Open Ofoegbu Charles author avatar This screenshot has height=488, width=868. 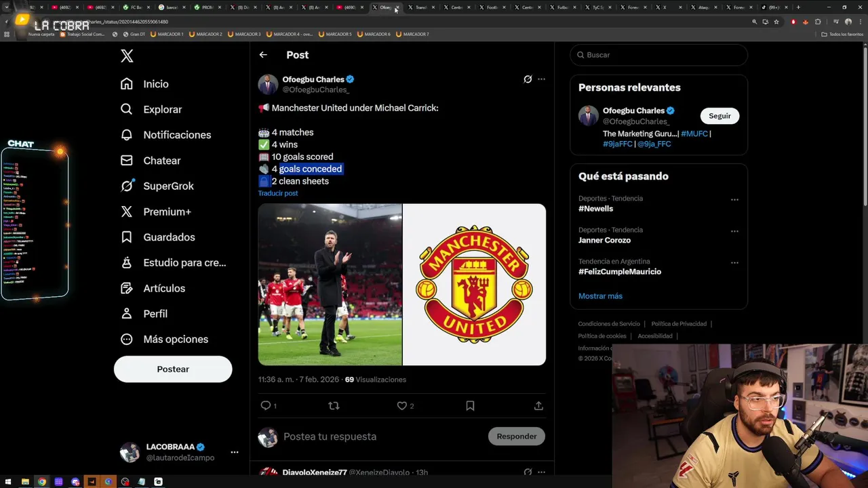click(x=268, y=84)
